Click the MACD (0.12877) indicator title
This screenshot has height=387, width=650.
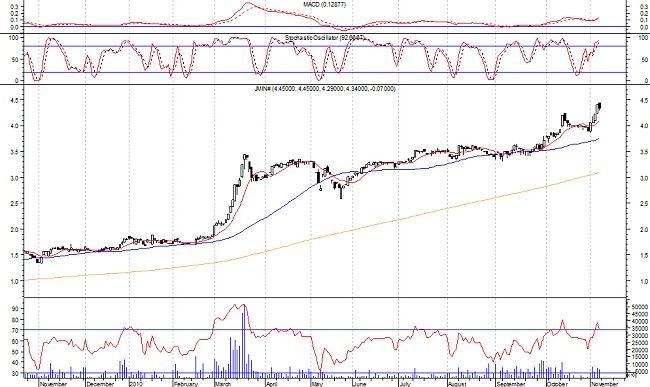pos(325,5)
